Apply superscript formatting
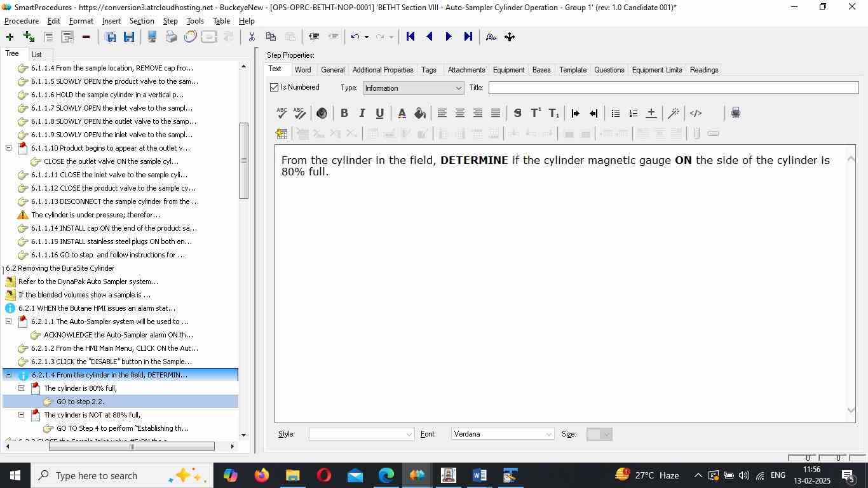Screen dimensions: 868x488 tap(536, 113)
